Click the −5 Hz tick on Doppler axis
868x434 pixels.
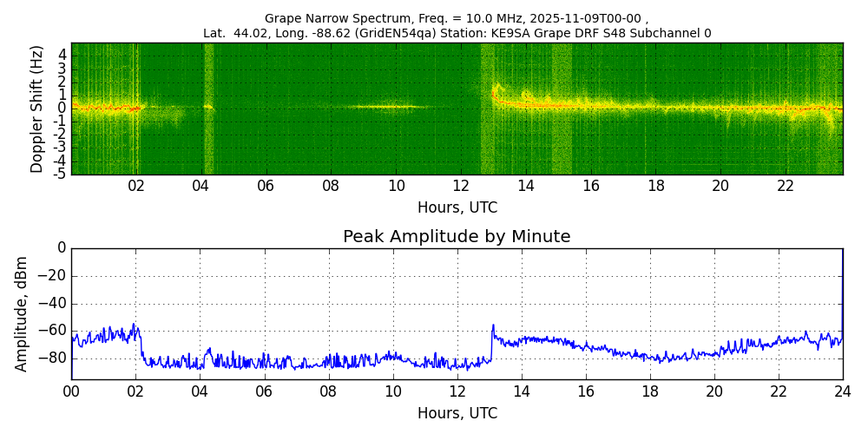pos(59,174)
